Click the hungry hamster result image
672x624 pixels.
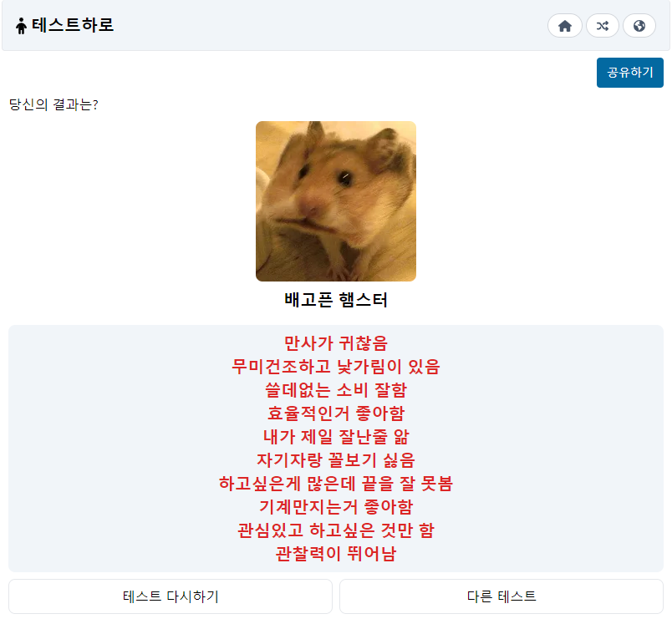click(x=336, y=201)
